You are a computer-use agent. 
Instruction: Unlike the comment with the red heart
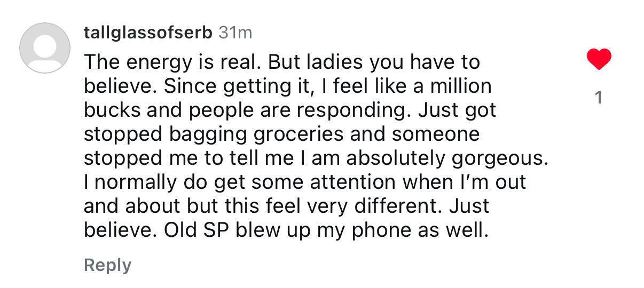point(599,59)
